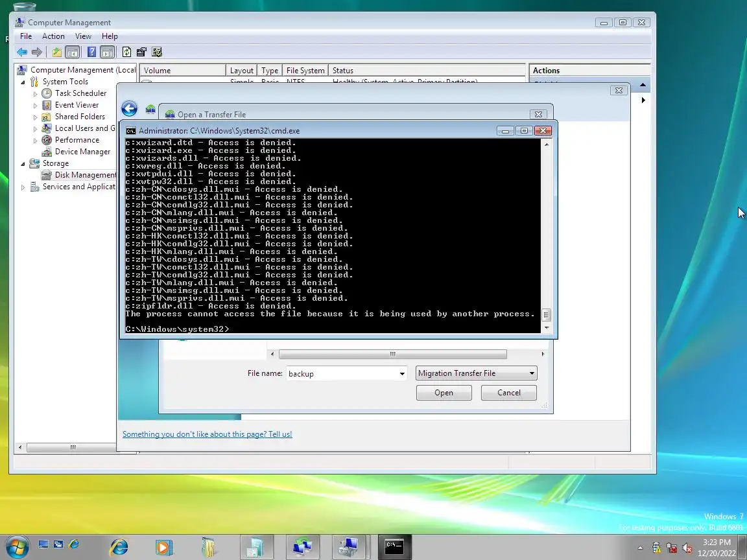Click the cmd.exe title bar icon
Screen dimensions: 747x560
(130, 131)
